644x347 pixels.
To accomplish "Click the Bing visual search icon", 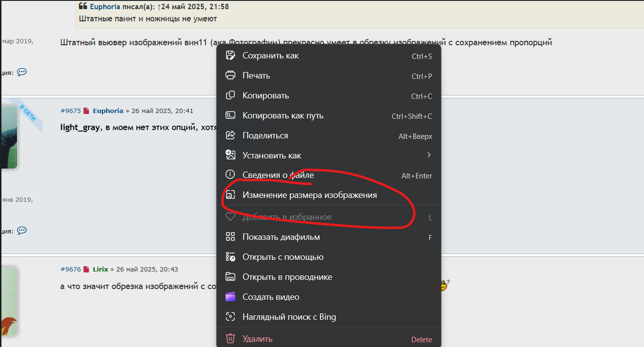I will pyautogui.click(x=230, y=317).
